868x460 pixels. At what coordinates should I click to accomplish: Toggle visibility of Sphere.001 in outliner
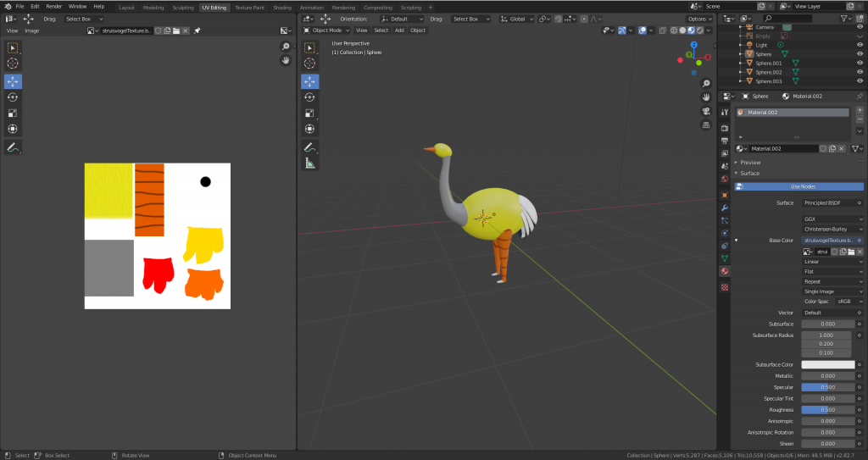click(x=860, y=64)
